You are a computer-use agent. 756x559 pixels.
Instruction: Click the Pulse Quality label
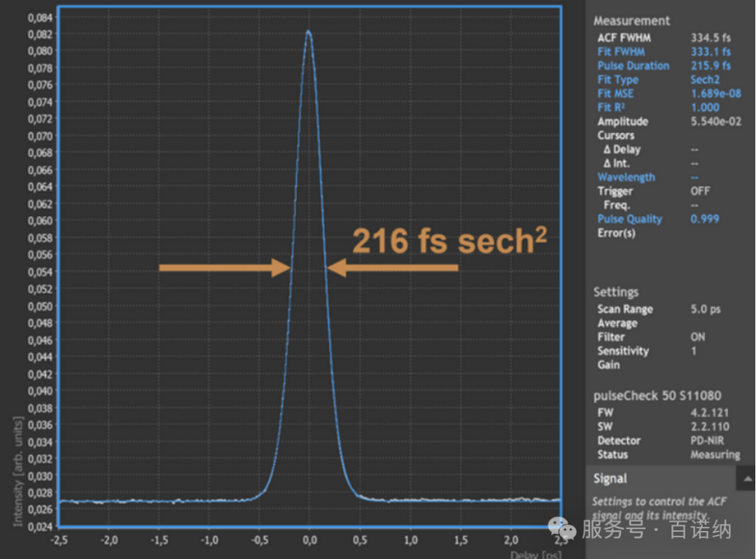pos(629,219)
